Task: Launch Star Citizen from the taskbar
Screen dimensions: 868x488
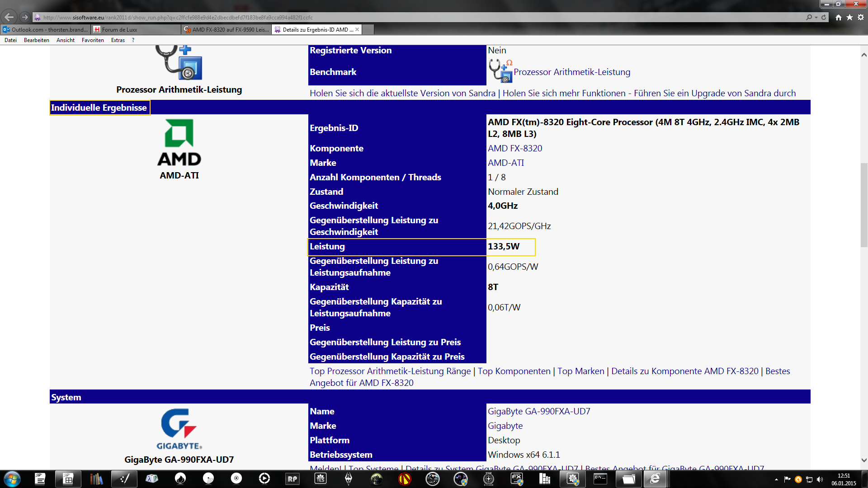Action: click(x=489, y=479)
